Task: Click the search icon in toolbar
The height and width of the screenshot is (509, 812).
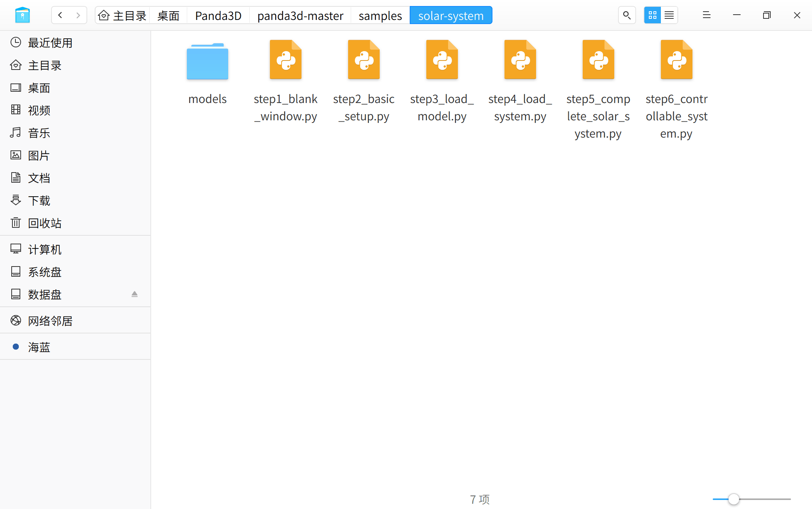Action: click(x=626, y=15)
